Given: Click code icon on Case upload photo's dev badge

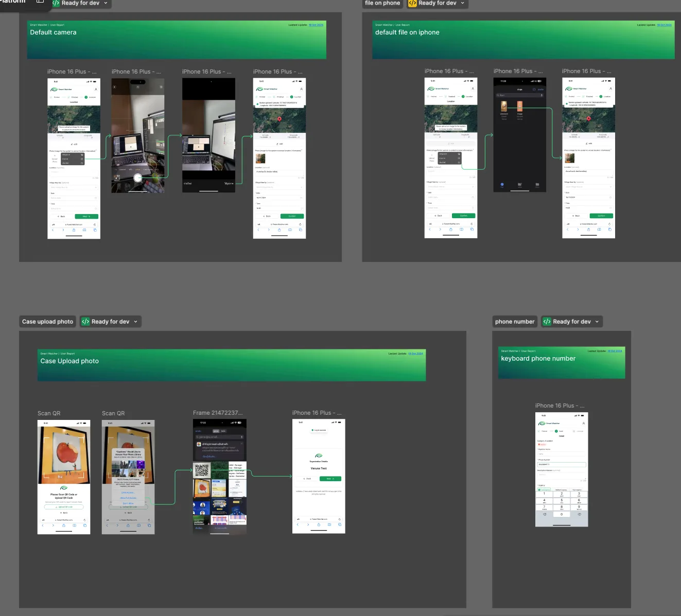Looking at the screenshot, I should point(85,322).
